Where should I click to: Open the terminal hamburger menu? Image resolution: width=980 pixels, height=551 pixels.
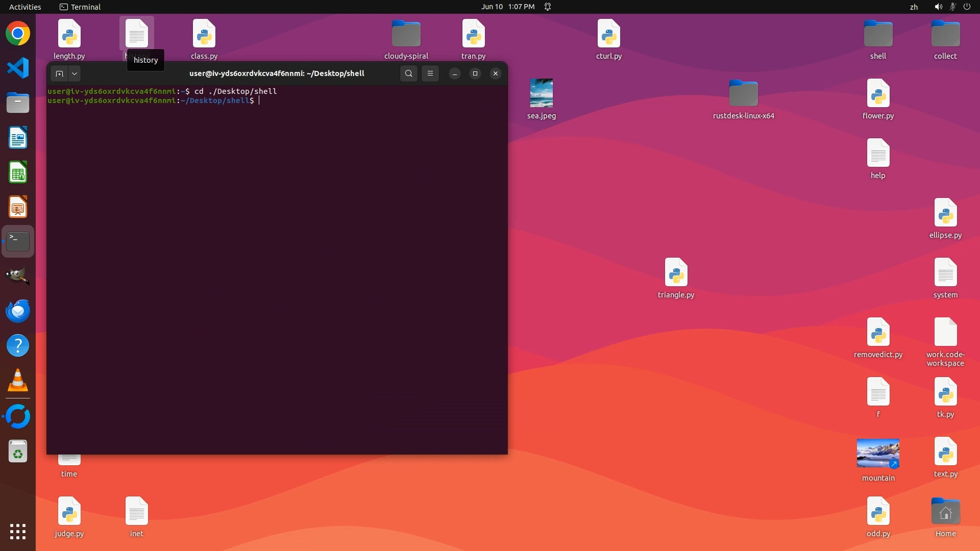430,73
